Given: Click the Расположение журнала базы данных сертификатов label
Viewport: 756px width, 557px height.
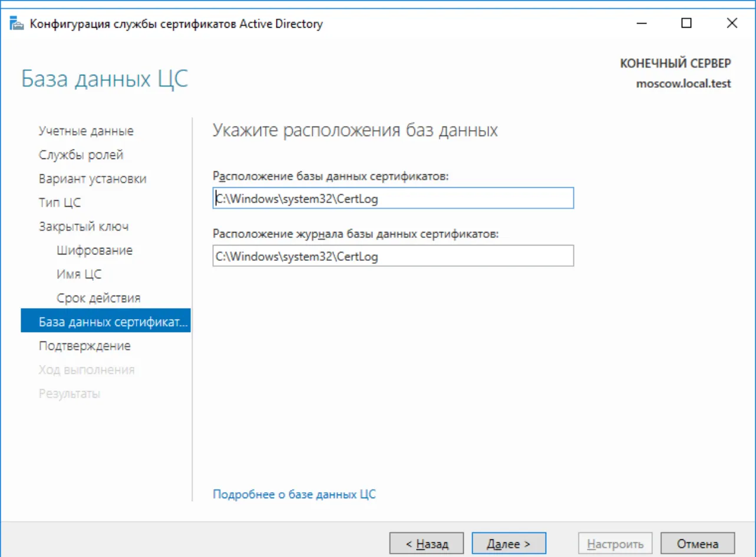Looking at the screenshot, I should point(355,234).
